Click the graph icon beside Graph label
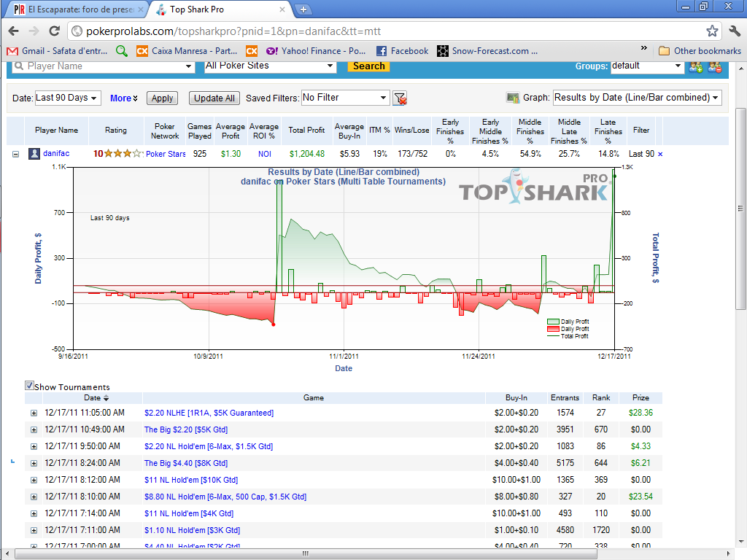Image resolution: width=747 pixels, height=560 pixels. (x=513, y=98)
